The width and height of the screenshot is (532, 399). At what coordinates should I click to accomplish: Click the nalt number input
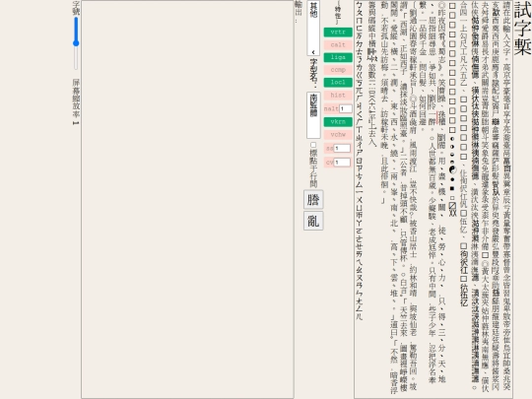(x=346, y=108)
